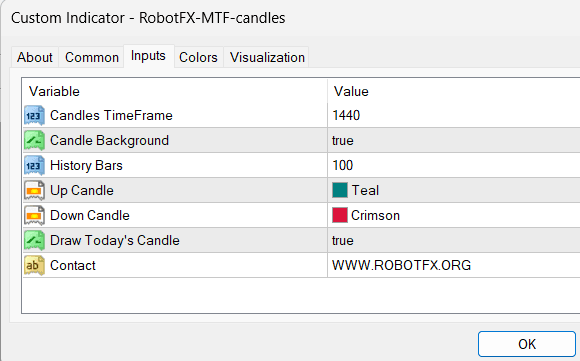Select the Candles TimeFrame variable name
Screen dimensions: 580x361
(x=111, y=115)
